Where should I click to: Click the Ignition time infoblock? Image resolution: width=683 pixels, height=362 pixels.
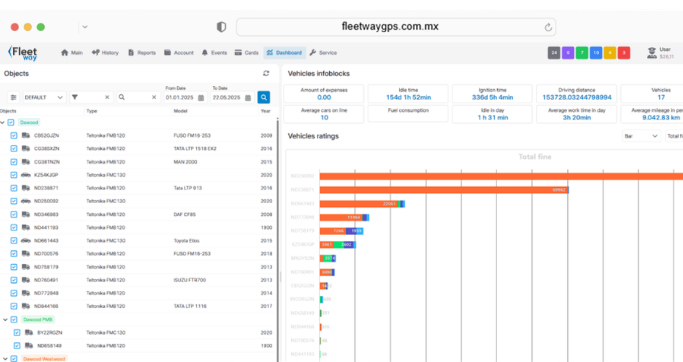point(492,94)
